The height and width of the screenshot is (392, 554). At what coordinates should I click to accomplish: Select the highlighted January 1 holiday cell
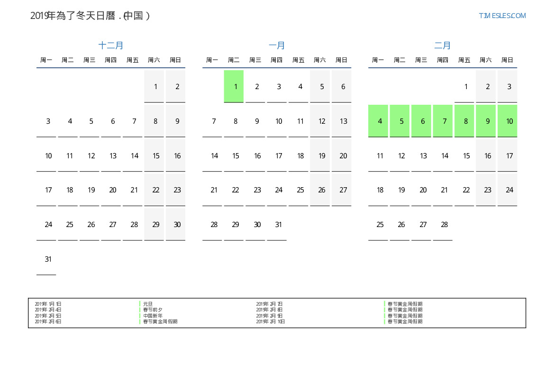pyautogui.click(x=234, y=86)
